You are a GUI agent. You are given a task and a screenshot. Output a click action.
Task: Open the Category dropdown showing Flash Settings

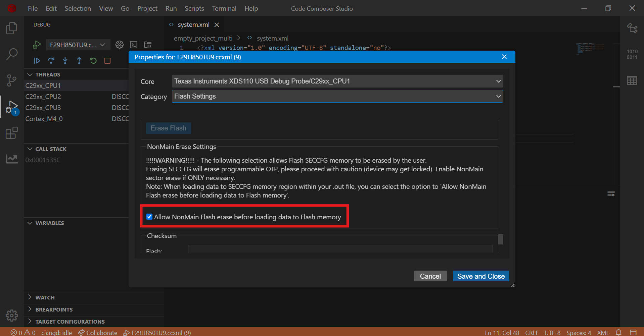click(x=337, y=96)
